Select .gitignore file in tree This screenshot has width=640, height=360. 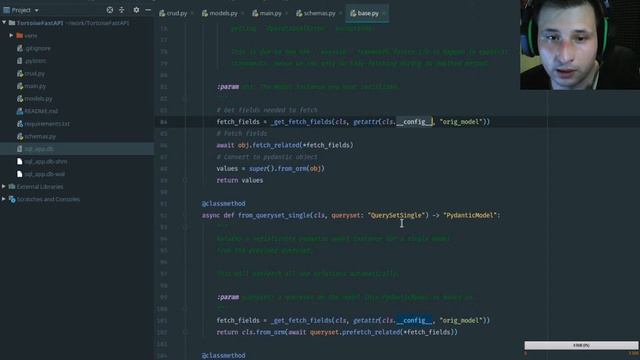tap(38, 48)
